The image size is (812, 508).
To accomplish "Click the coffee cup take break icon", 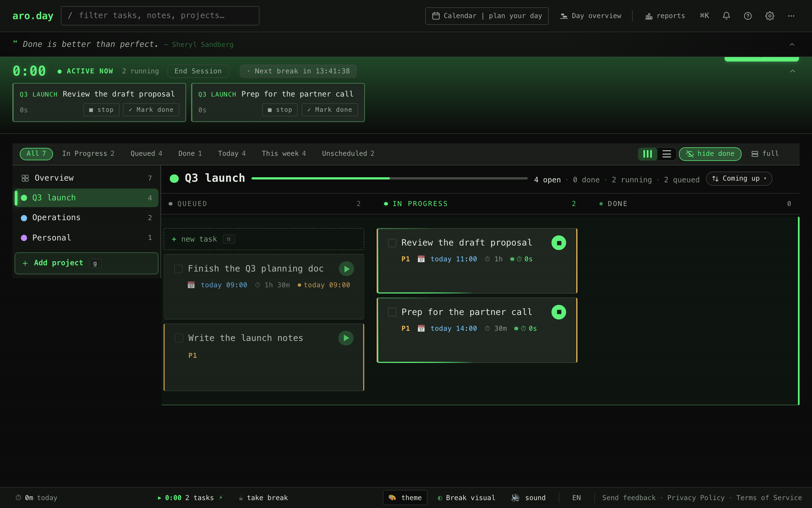I will tap(240, 498).
